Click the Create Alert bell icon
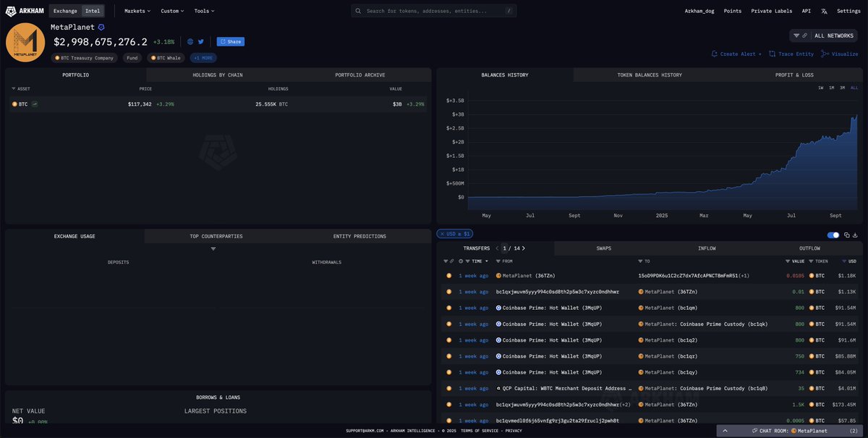868x438 pixels. (715, 54)
